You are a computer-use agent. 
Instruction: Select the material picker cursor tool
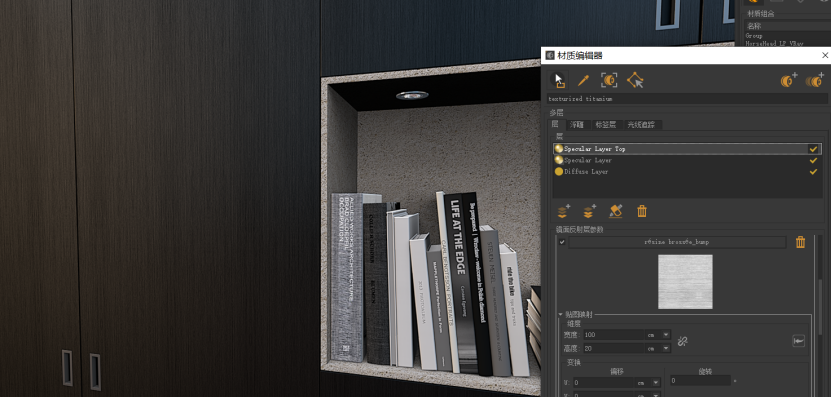[558, 80]
